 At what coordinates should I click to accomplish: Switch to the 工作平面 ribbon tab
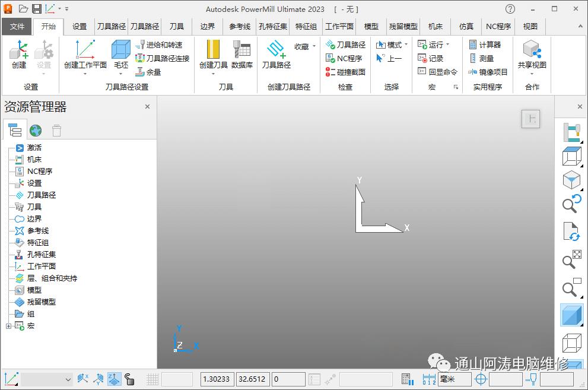pos(339,26)
